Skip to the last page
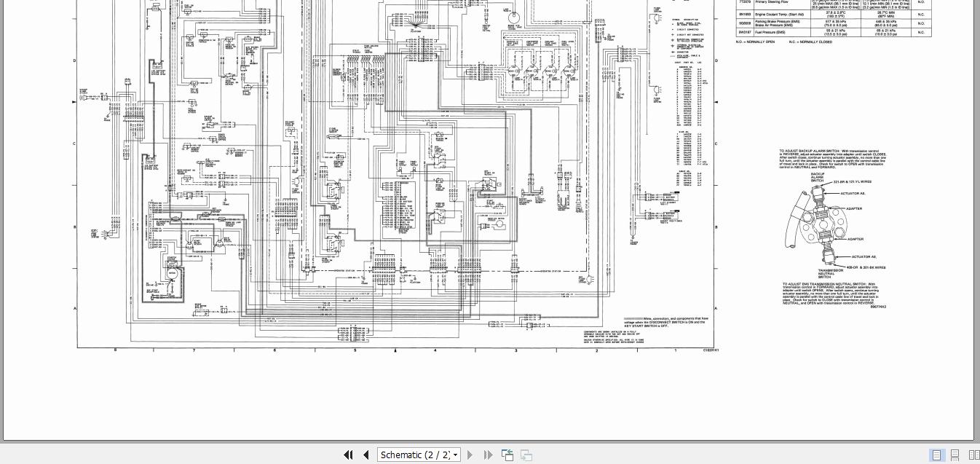The image size is (980, 464). [x=487, y=455]
